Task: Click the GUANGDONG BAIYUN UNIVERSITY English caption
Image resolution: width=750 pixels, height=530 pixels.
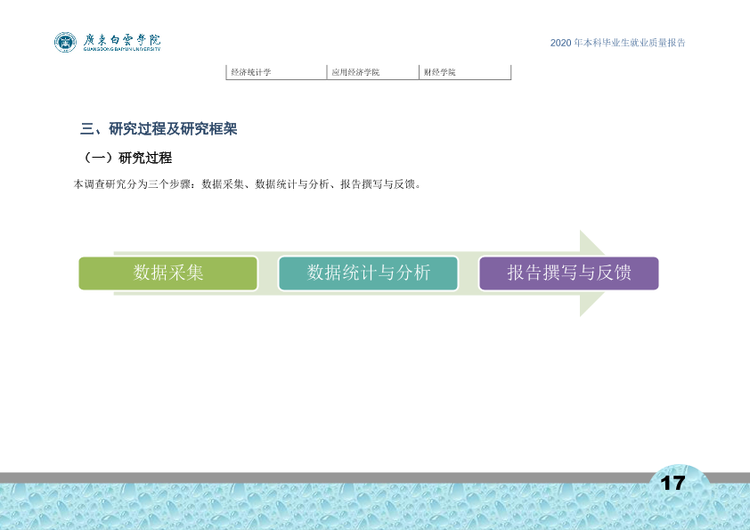Action: click(122, 49)
